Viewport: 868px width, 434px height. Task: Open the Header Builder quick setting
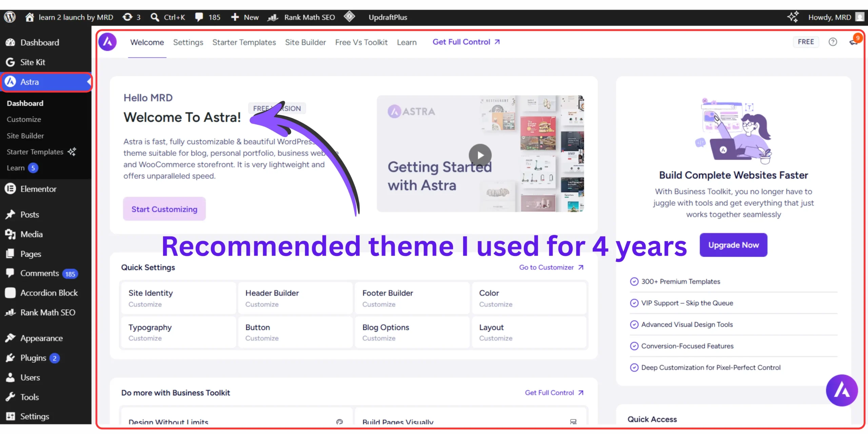point(295,298)
